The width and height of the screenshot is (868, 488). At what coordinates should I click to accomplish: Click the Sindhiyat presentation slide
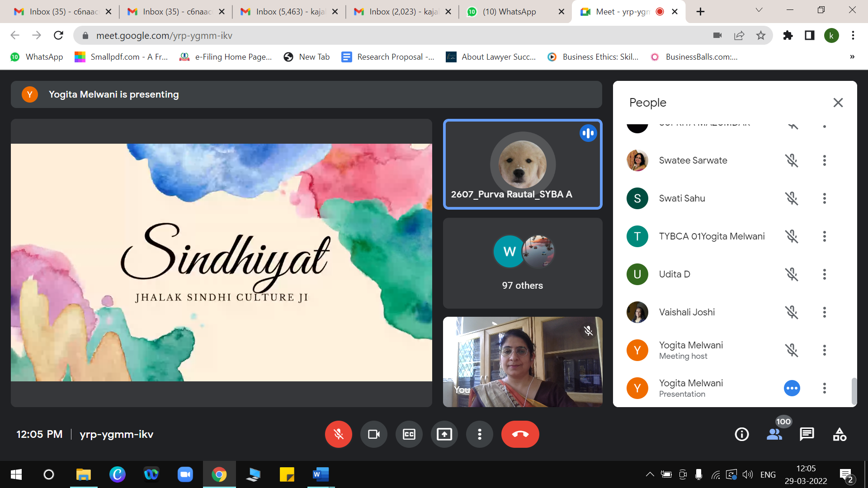(x=221, y=262)
